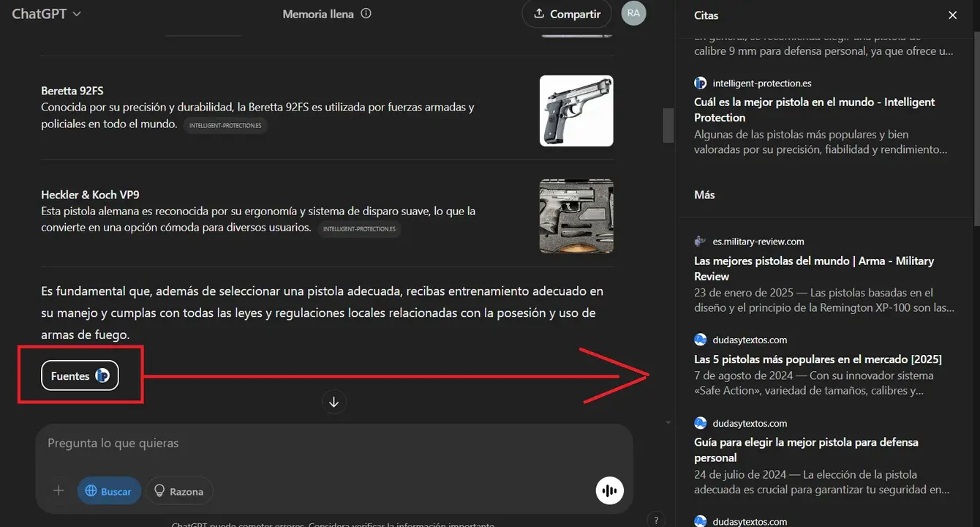Click intelligent-protection.es citation chip under Beretta
Viewport: 980px width, 527px height.
point(225,125)
